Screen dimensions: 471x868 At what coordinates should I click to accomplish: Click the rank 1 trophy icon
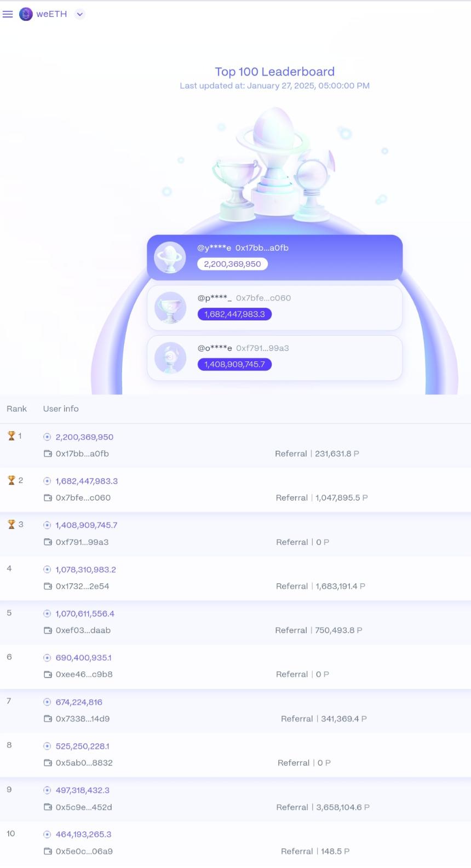[11, 436]
